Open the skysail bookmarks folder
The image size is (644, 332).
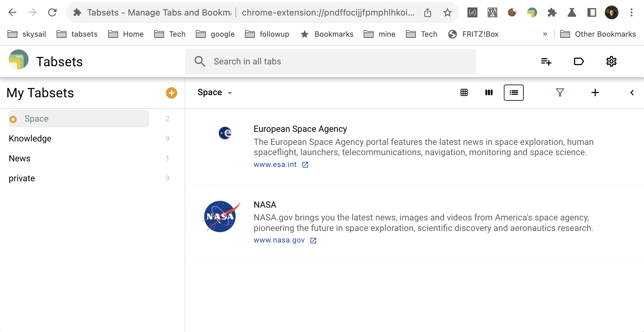pyautogui.click(x=27, y=34)
